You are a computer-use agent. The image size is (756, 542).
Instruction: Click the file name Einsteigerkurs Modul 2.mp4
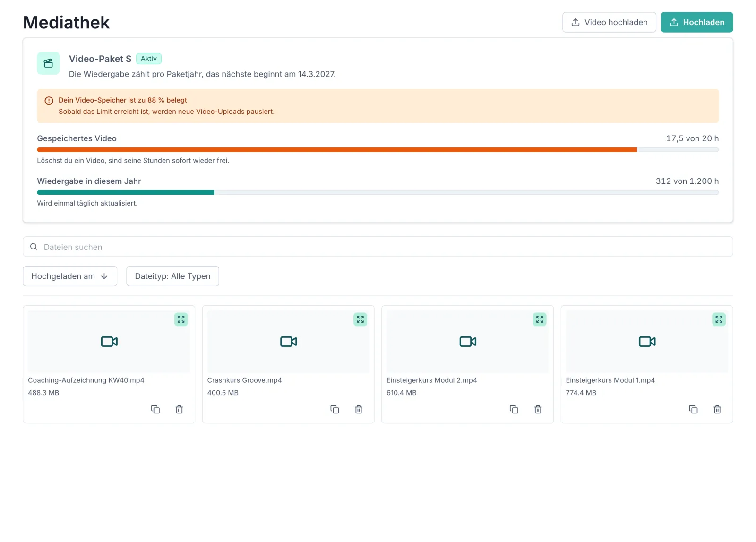tap(432, 380)
